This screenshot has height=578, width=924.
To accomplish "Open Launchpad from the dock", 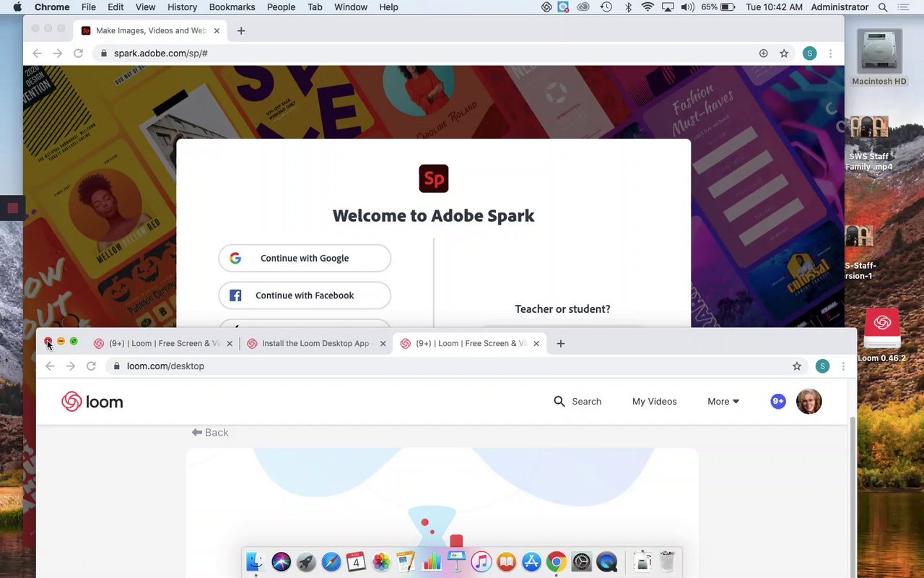I will point(306,561).
